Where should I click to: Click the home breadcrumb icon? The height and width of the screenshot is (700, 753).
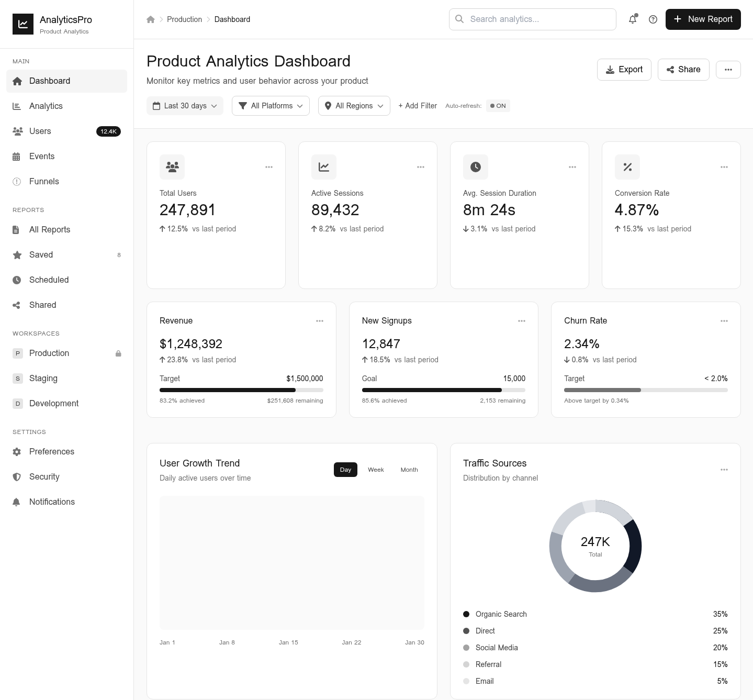pos(151,19)
